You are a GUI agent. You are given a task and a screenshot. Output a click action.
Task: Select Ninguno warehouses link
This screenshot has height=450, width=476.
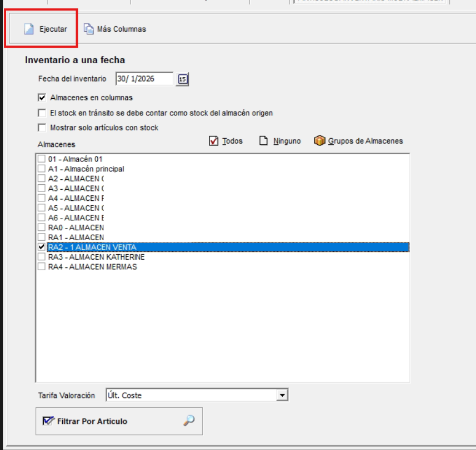click(x=287, y=141)
